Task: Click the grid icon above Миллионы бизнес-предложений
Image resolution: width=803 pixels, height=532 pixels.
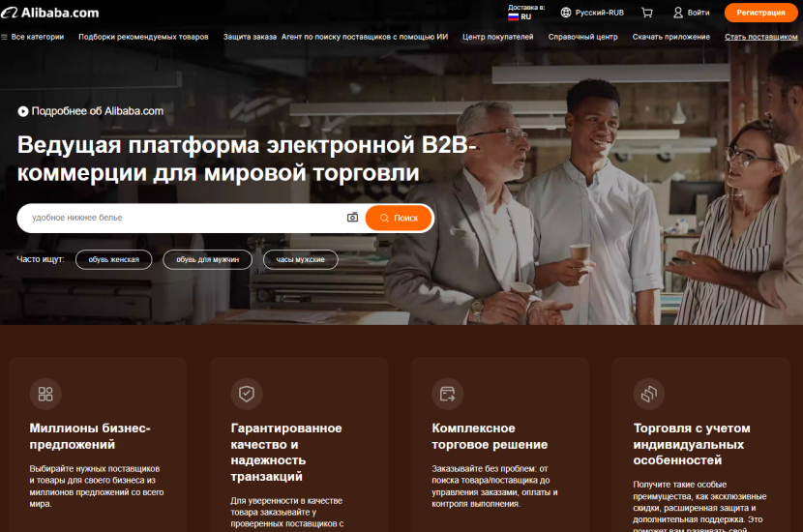Action: click(45, 394)
